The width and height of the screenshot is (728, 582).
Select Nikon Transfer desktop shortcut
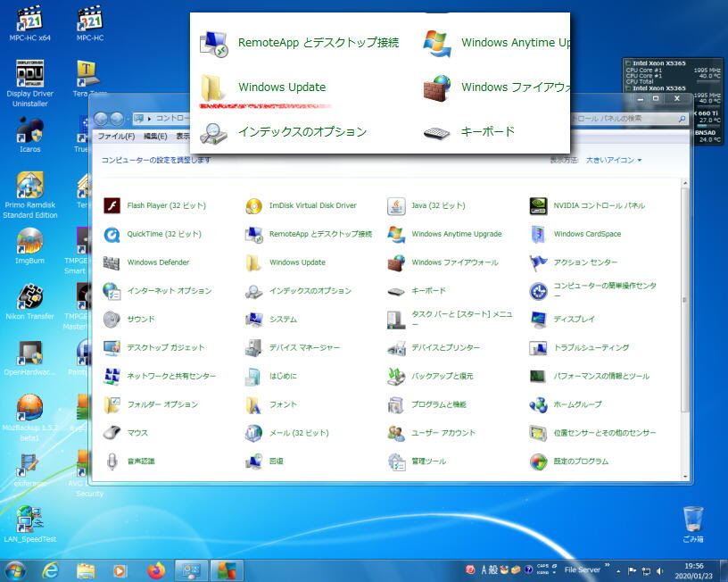(x=30, y=302)
